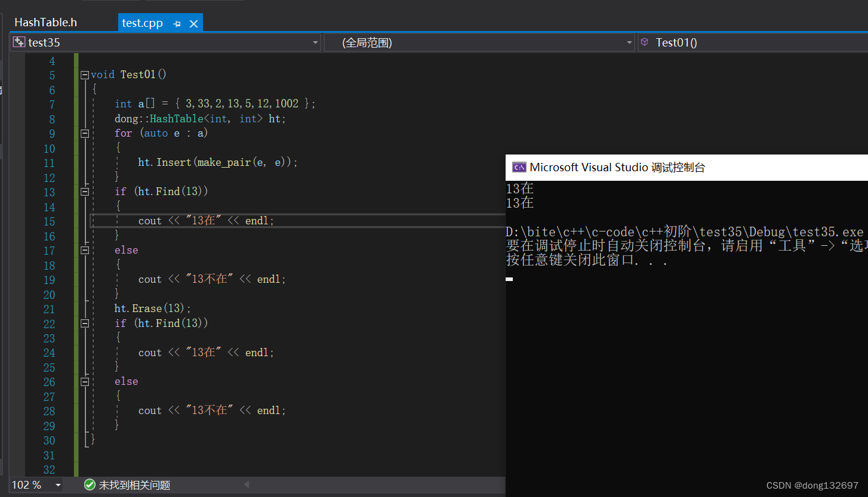
Task: Click the else keyword on line 26
Action: point(126,381)
